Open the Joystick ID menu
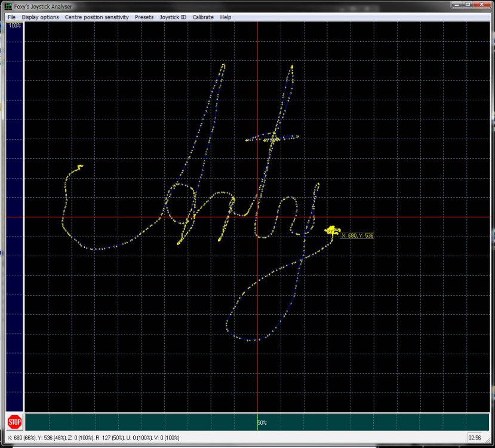 [x=173, y=17]
